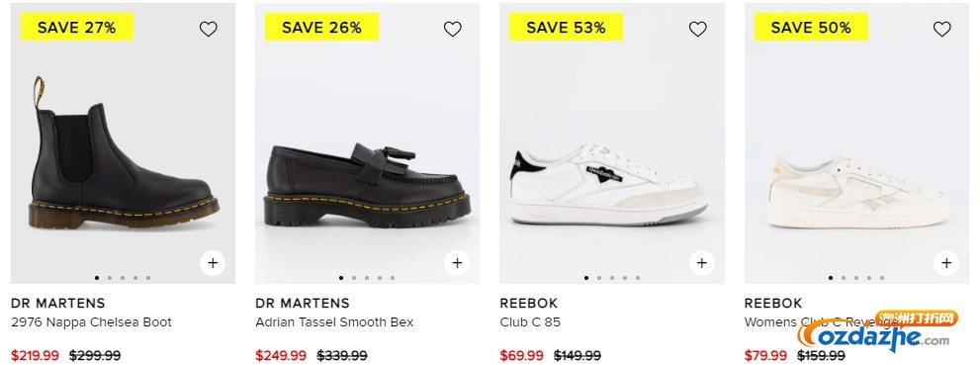Select third image dot for Adrian Tassel
This screenshot has width=980, height=365.
367,278
